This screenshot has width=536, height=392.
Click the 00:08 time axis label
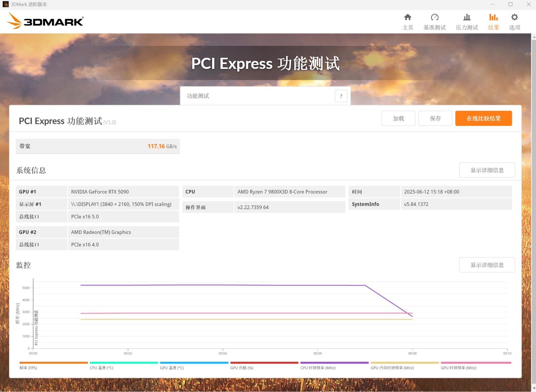pos(412,353)
